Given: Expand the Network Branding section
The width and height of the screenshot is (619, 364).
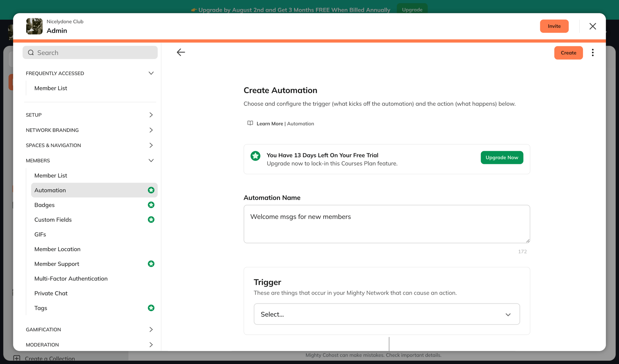Looking at the screenshot, I should (151, 130).
